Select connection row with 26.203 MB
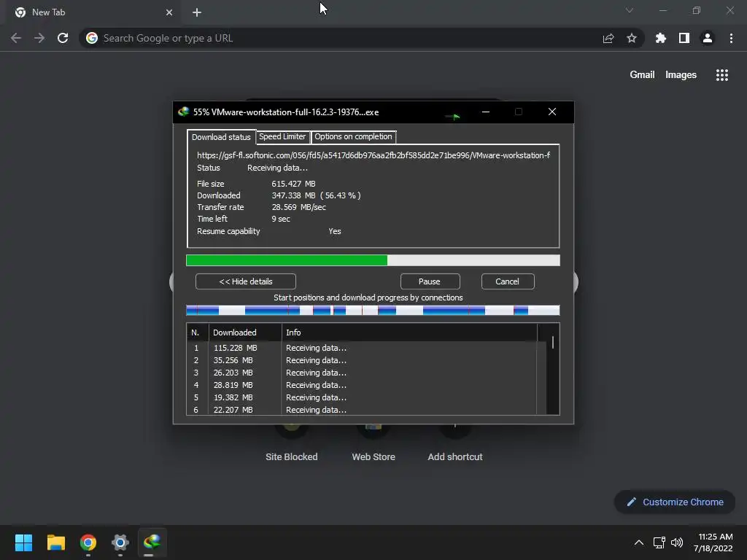The image size is (747, 560). [362, 373]
